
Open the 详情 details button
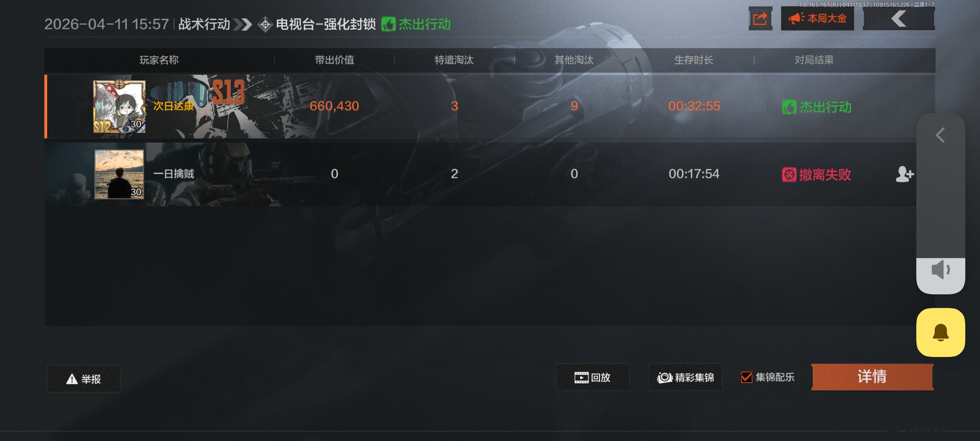coord(872,377)
